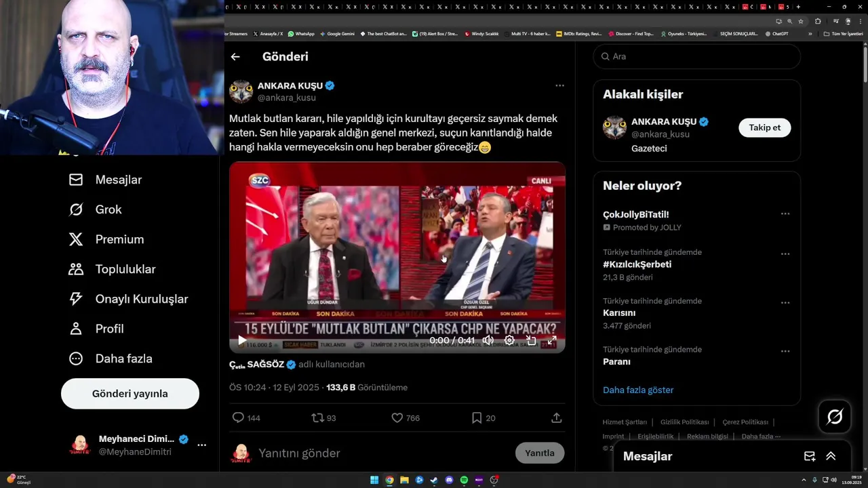Image resolution: width=868 pixels, height=488 pixels.
Task: Mute the video with the speaker icon
Action: tap(488, 340)
